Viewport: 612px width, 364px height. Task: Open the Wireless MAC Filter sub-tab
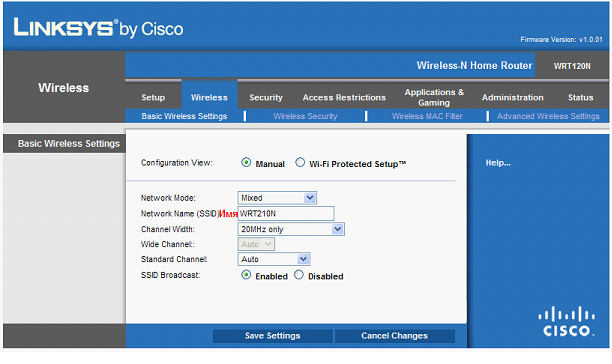point(427,116)
